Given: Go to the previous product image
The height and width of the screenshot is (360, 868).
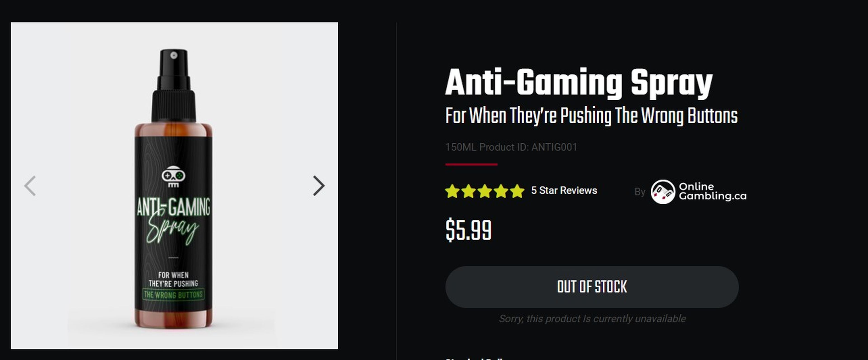Looking at the screenshot, I should [30, 186].
